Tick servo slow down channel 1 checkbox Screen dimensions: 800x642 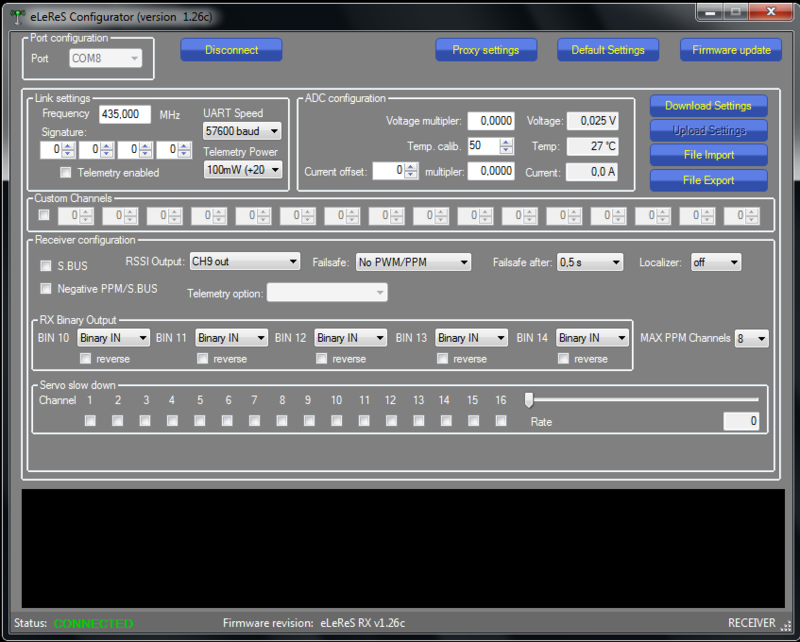click(x=90, y=421)
